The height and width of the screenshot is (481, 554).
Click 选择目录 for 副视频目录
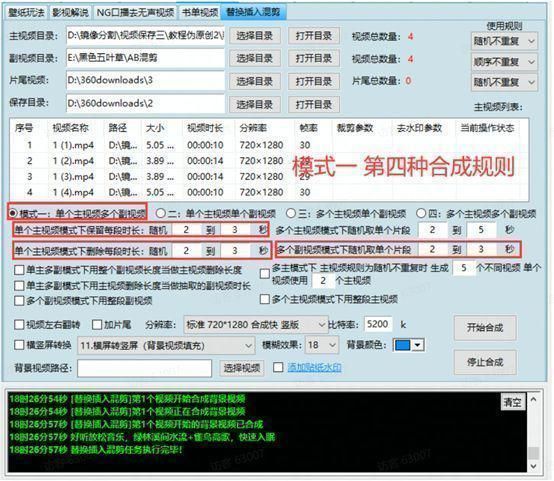254,58
